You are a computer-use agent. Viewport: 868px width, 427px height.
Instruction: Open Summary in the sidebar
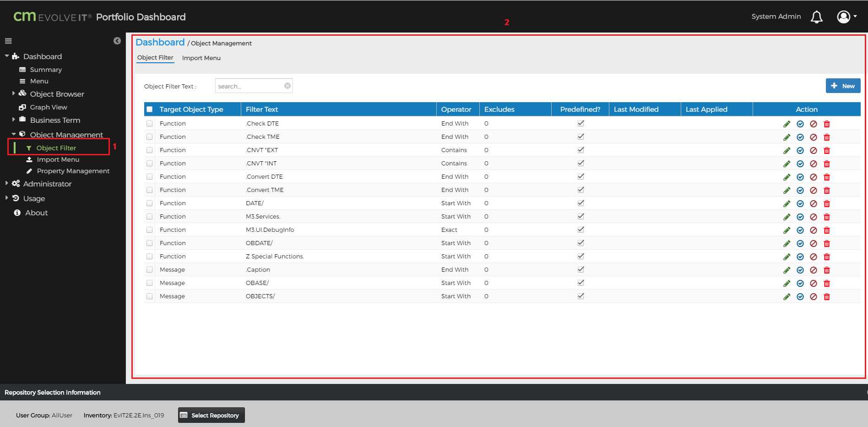[46, 70]
